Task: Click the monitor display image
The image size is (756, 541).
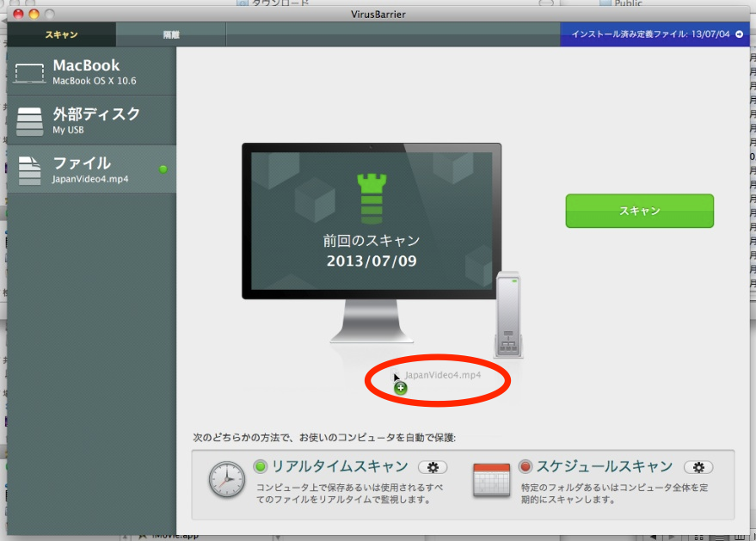Action: point(372,243)
